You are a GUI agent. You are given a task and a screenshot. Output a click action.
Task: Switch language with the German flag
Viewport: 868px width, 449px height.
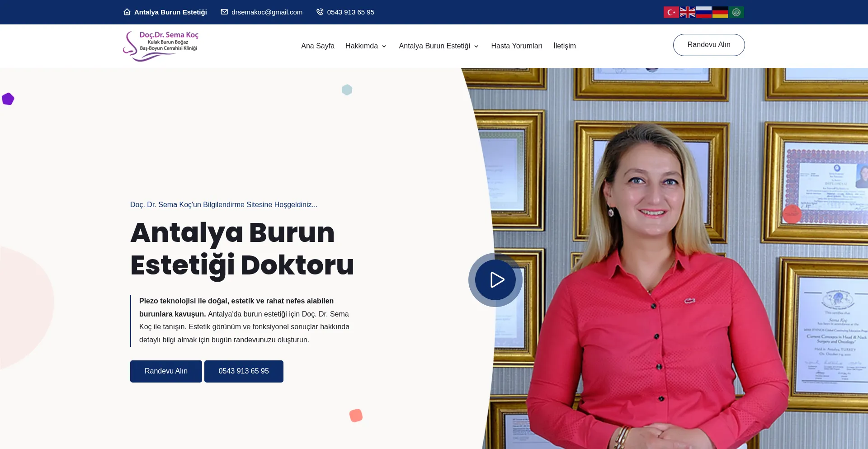click(720, 12)
